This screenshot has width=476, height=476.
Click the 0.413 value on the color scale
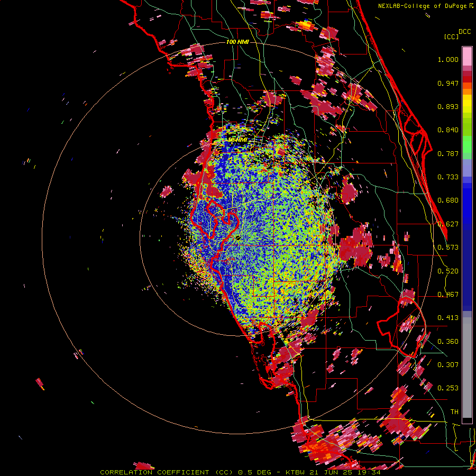click(x=448, y=318)
